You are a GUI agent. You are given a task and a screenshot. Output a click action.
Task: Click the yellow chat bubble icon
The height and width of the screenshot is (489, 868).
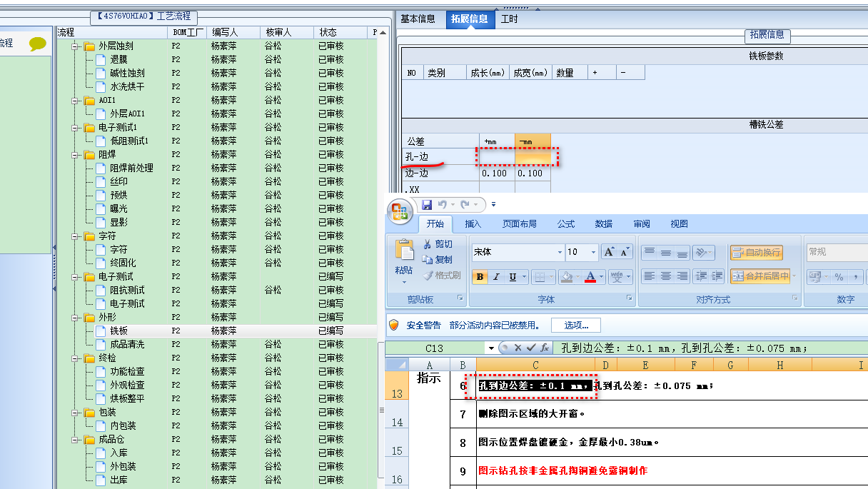pos(38,44)
